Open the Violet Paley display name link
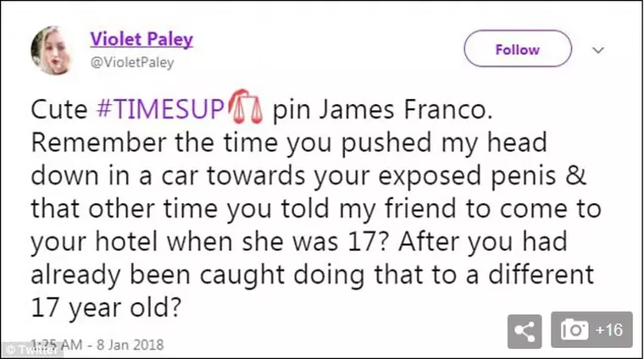Screen dimensions: 644x359 [x=142, y=40]
